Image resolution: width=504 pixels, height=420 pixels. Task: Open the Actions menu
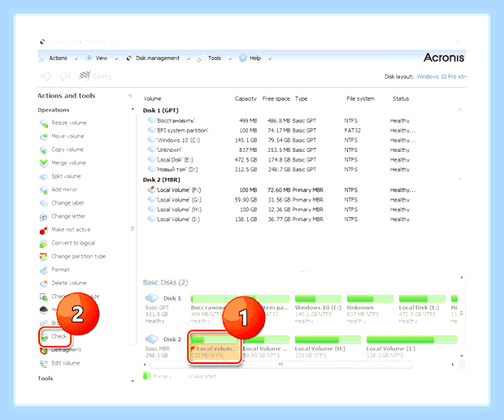[x=59, y=58]
